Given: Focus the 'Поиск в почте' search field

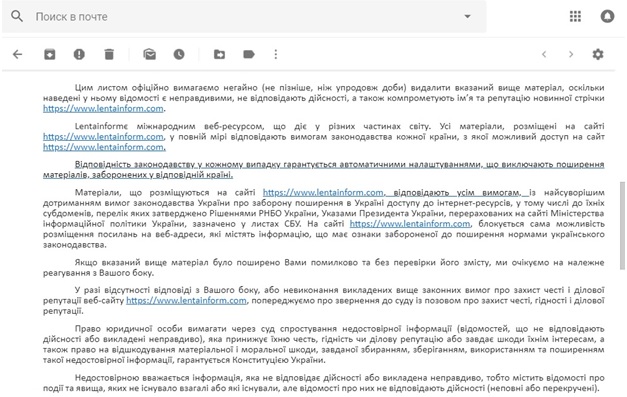Looking at the screenshot, I should (244, 16).
